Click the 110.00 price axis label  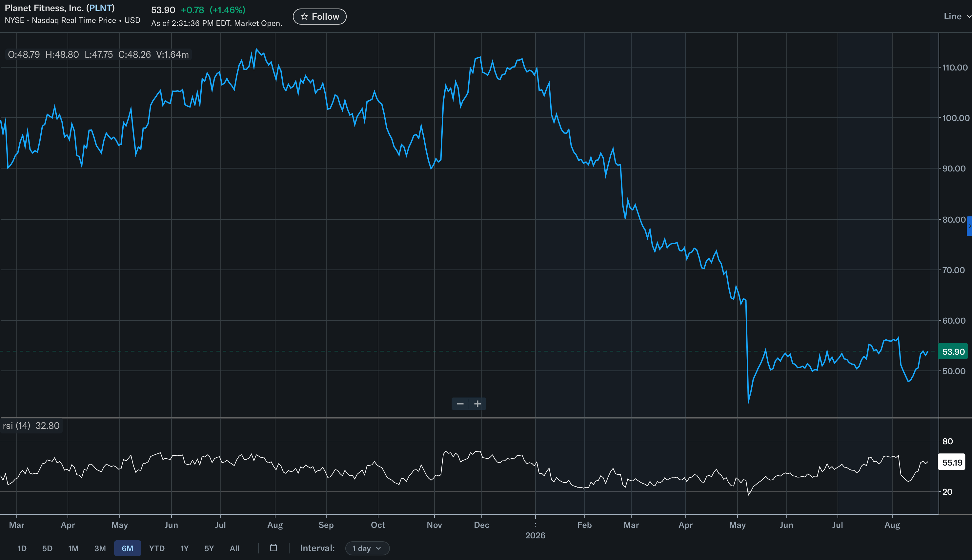pyautogui.click(x=955, y=68)
